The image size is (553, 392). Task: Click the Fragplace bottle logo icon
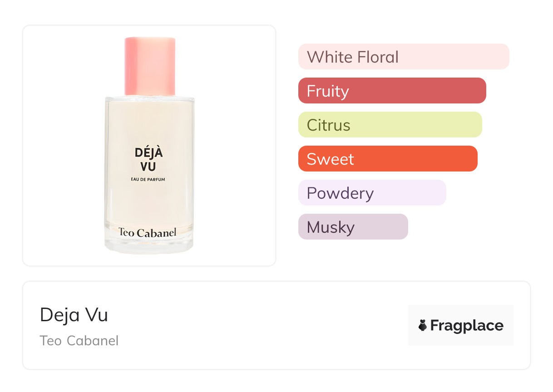[423, 325]
